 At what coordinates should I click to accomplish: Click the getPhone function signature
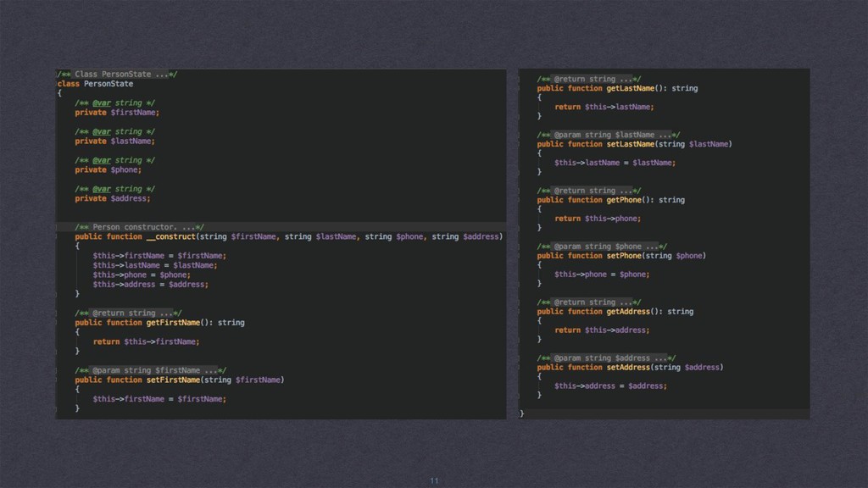click(x=610, y=200)
